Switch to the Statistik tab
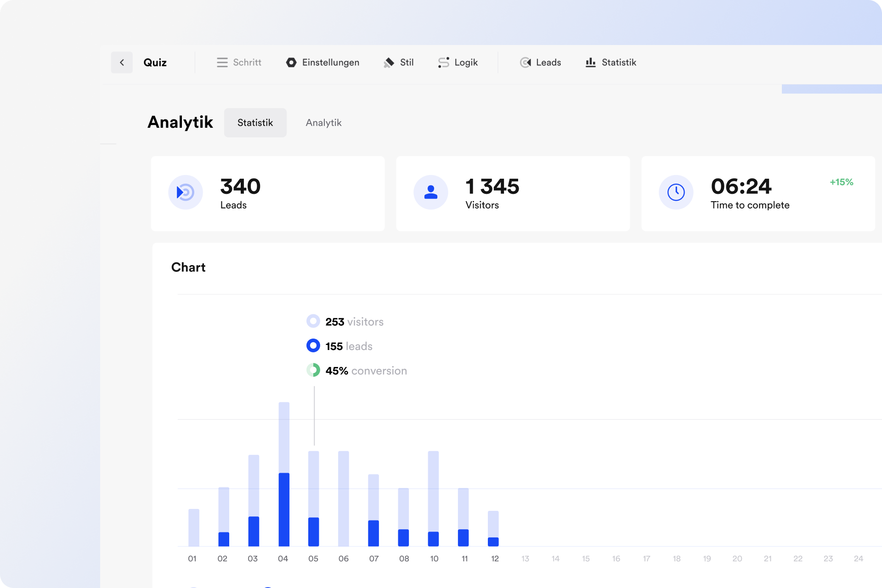 point(255,123)
